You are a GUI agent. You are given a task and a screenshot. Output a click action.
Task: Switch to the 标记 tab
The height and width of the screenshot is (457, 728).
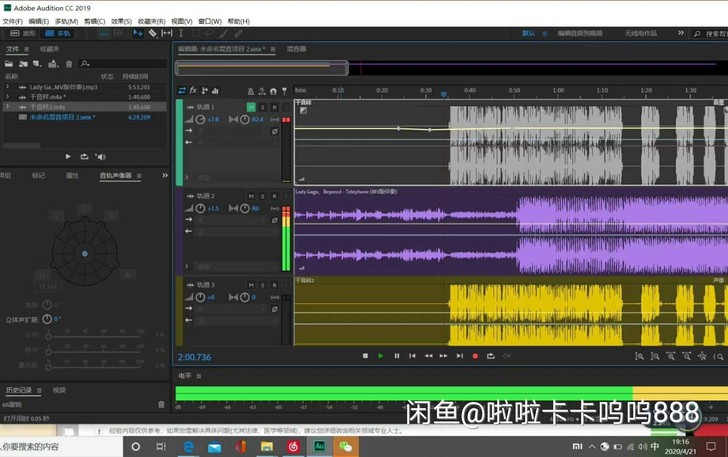38,176
